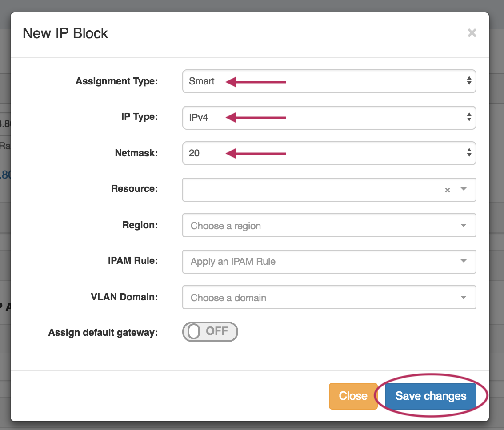Click the Netmask up/down arrows

point(469,153)
